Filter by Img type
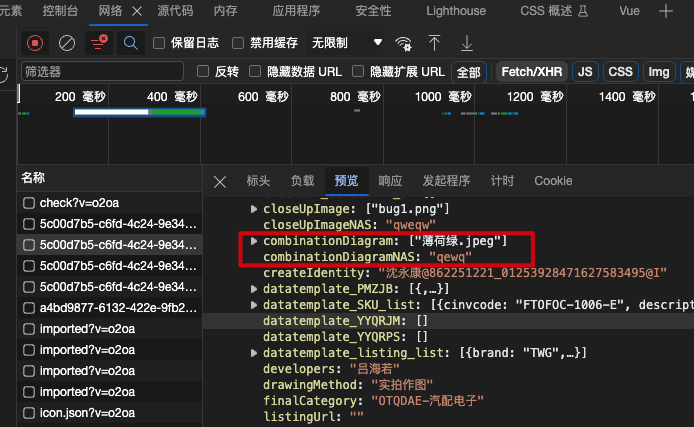Viewport: 694px width, 427px height. (x=659, y=72)
